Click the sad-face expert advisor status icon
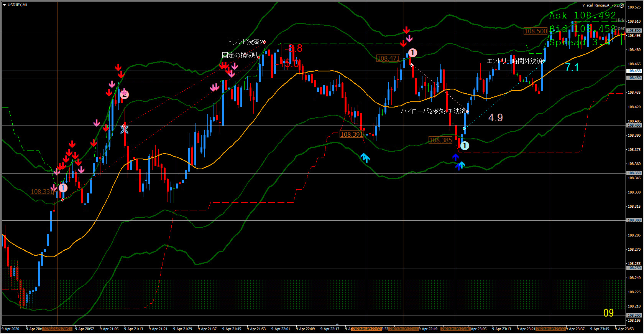644x334 pixels. click(x=621, y=5)
